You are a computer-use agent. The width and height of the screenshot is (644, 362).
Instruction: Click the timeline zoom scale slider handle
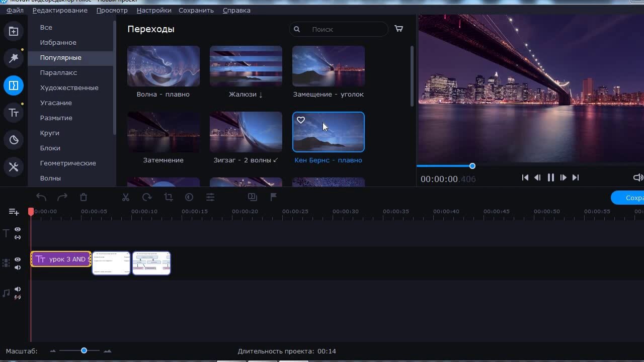(84, 350)
